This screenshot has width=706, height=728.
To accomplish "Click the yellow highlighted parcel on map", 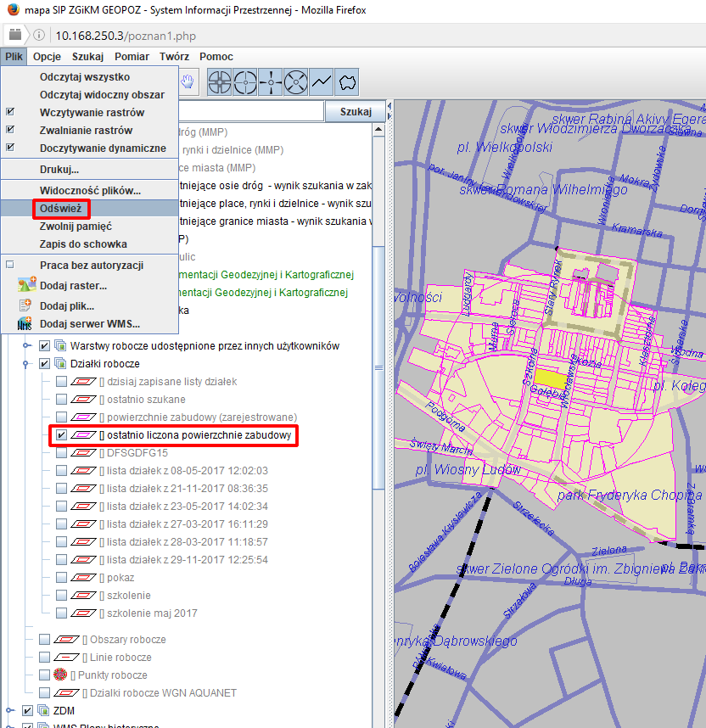I will [552, 378].
